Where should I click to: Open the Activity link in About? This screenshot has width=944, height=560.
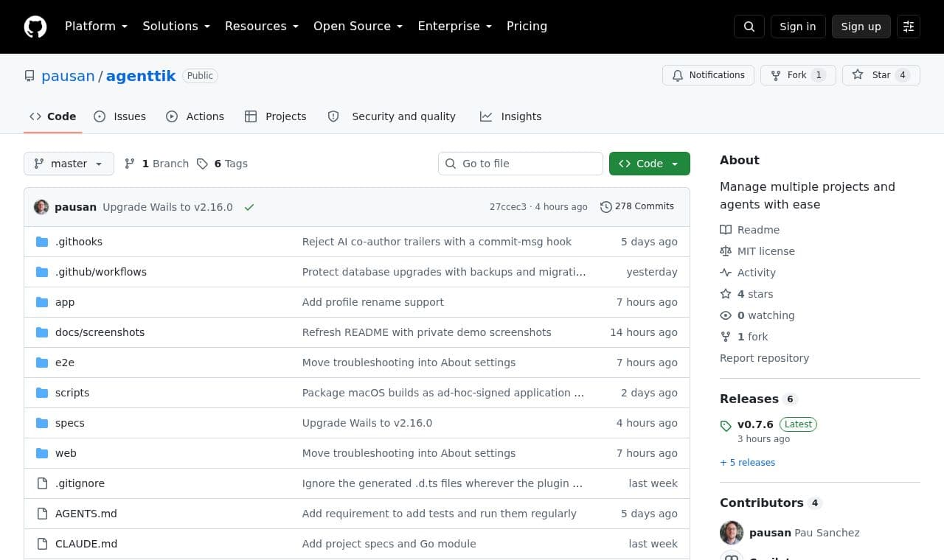(x=748, y=273)
